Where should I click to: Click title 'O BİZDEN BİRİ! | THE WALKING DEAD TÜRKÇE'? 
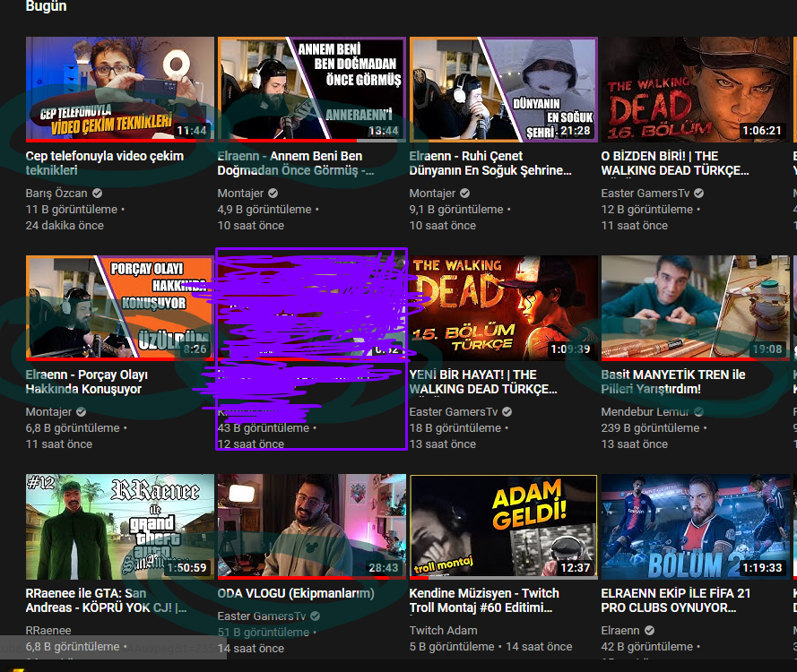coord(675,163)
